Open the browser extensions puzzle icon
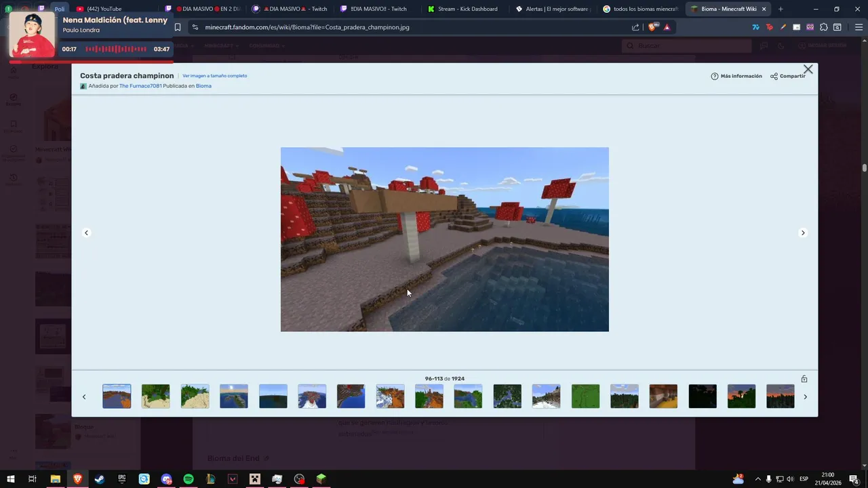The image size is (868, 488). 824,27
